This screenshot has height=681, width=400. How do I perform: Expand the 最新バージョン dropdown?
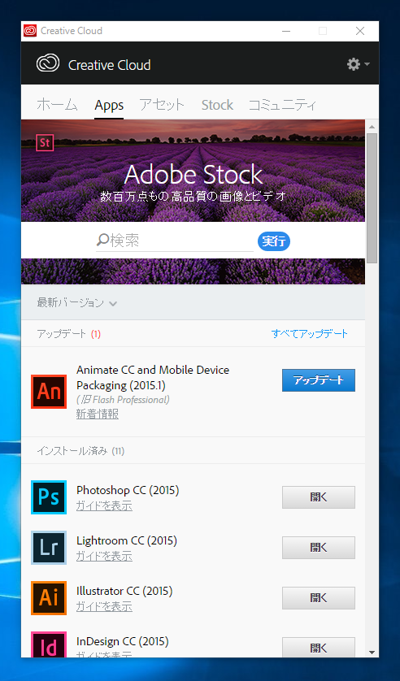77,303
